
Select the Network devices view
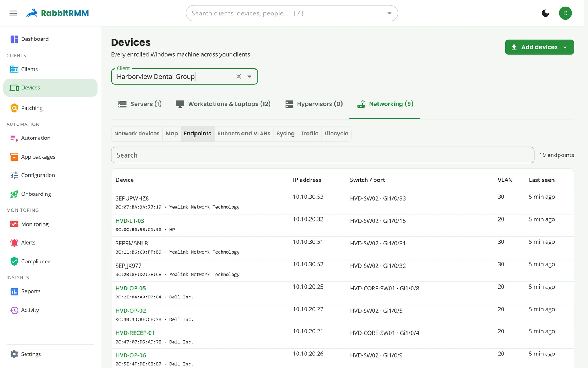click(x=137, y=134)
